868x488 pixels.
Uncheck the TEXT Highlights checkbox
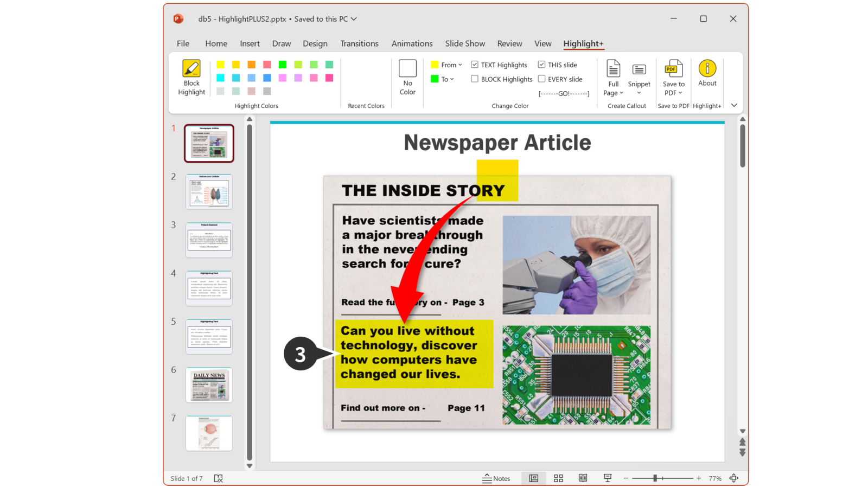pos(475,65)
